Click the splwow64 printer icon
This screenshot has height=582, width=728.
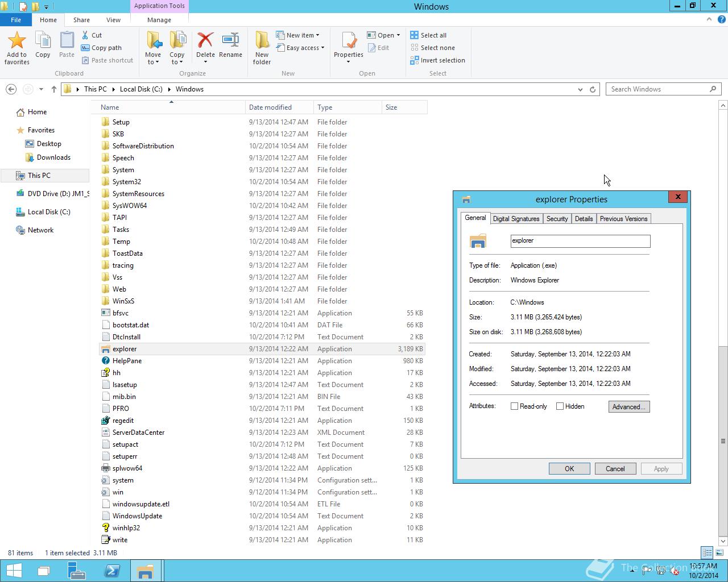click(x=105, y=468)
